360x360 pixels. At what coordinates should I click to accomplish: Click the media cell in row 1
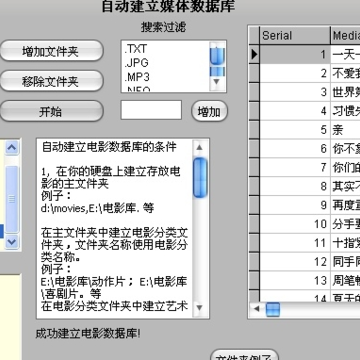(345, 54)
